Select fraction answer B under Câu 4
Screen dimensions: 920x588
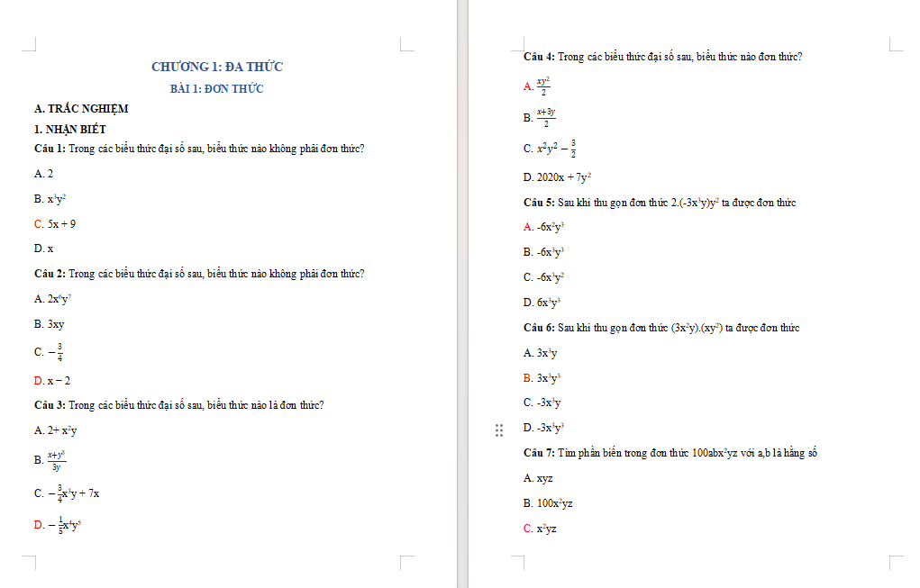click(540, 117)
